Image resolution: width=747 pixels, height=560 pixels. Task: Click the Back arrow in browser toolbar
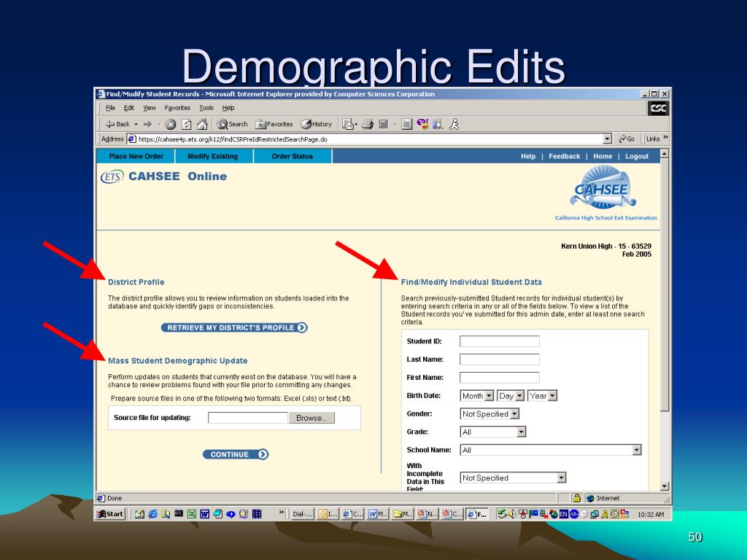pyautogui.click(x=117, y=124)
